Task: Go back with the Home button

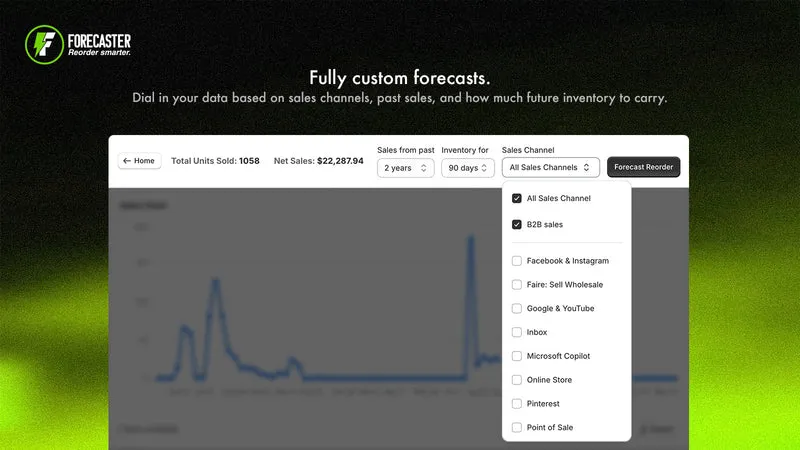Action: tap(139, 161)
